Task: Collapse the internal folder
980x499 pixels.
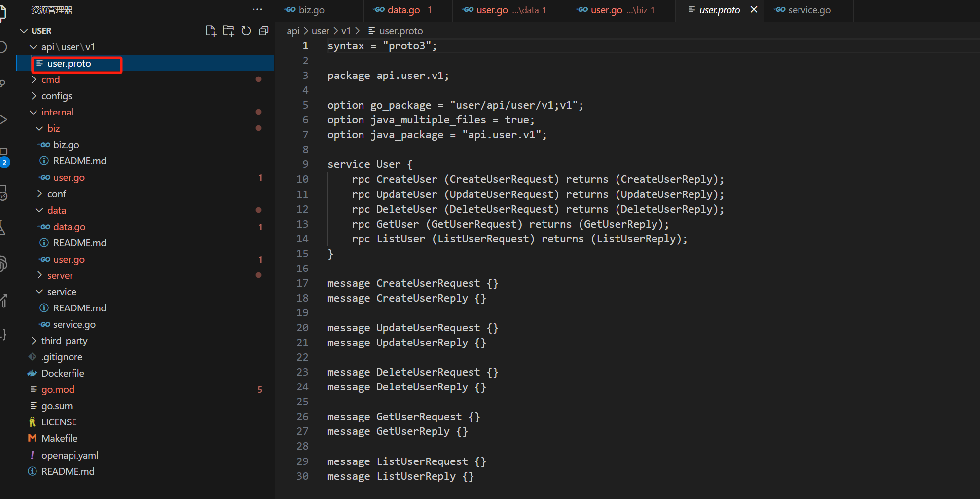Action: [x=34, y=112]
